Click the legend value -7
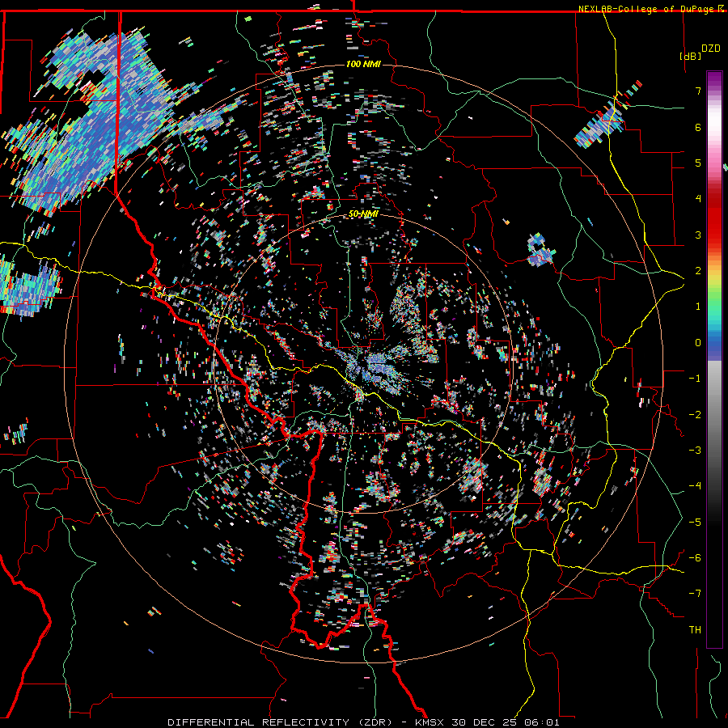 695,594
